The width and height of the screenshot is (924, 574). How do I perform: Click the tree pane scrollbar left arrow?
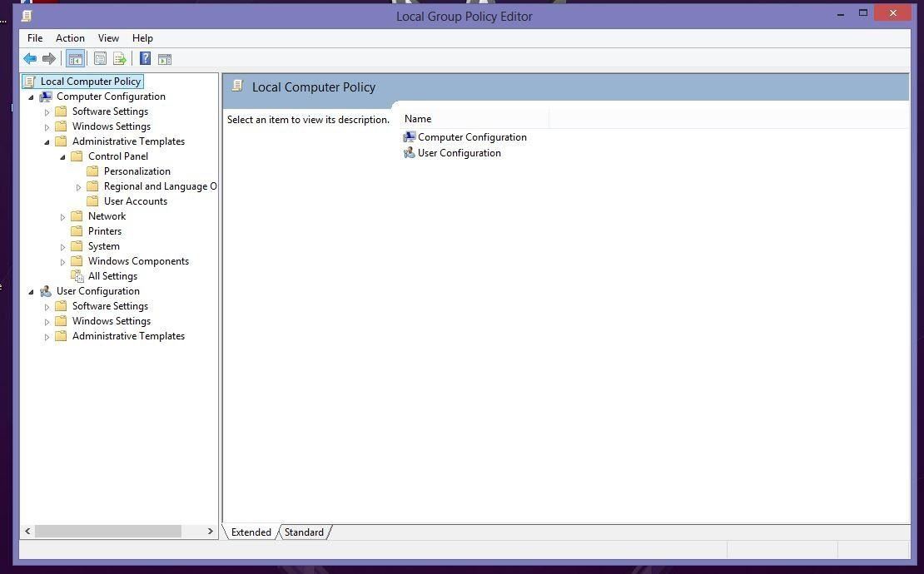click(27, 531)
